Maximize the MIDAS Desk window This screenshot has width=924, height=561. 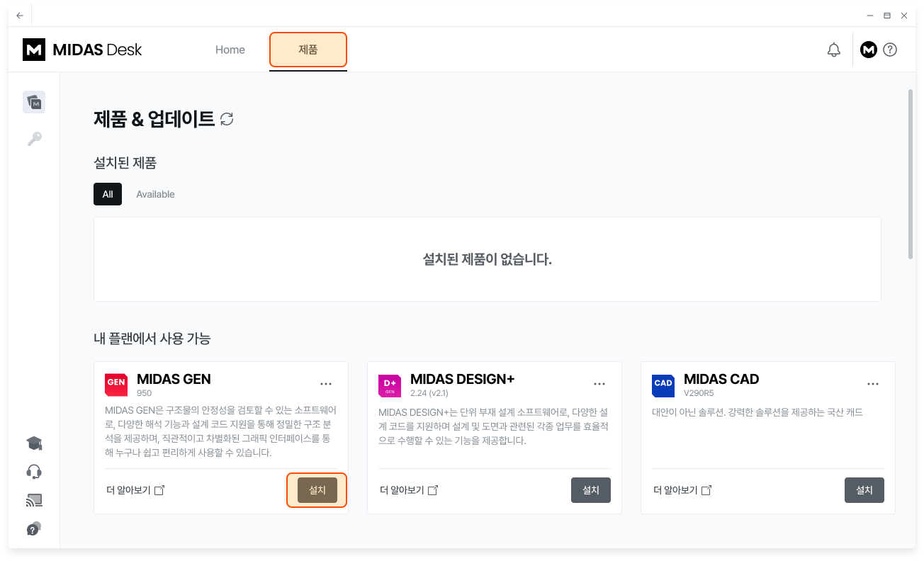click(x=886, y=15)
